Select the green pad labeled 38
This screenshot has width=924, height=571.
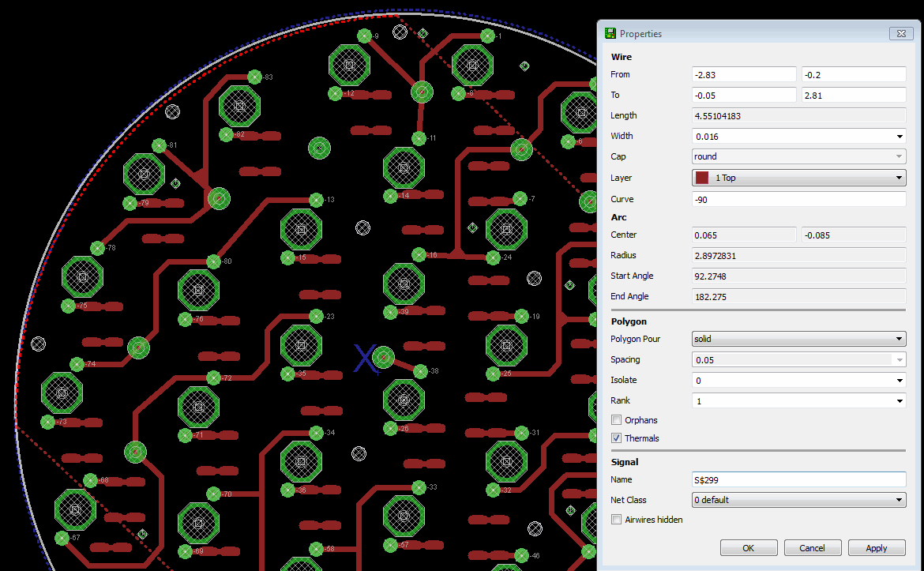point(420,371)
